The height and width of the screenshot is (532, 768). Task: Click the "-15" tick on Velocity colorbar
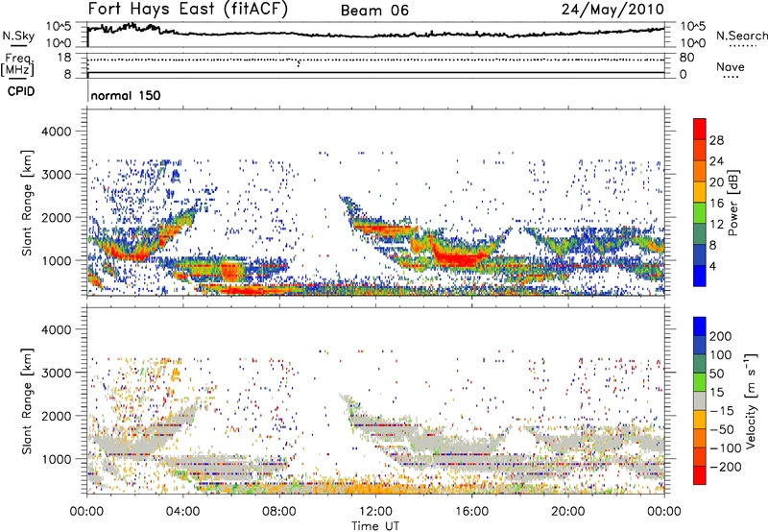pos(722,411)
